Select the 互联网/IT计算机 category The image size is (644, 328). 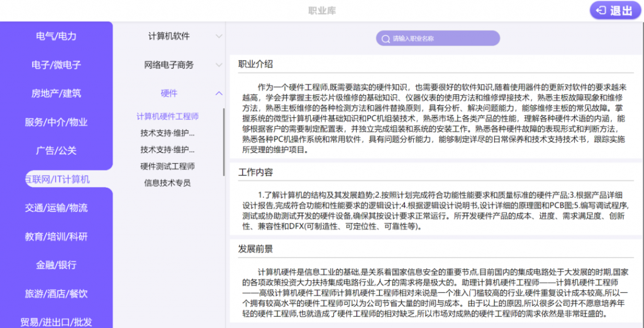pos(56,179)
